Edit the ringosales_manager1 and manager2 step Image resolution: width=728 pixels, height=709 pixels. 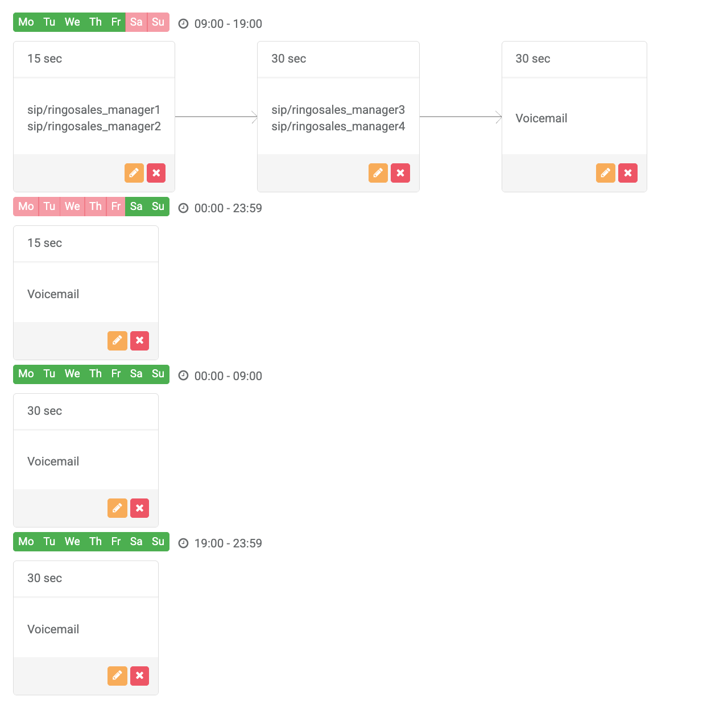(134, 173)
